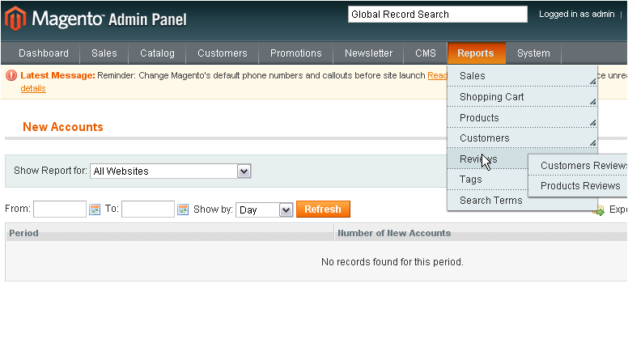
Task: Select Products Reviews in the submenu
Action: pos(580,186)
